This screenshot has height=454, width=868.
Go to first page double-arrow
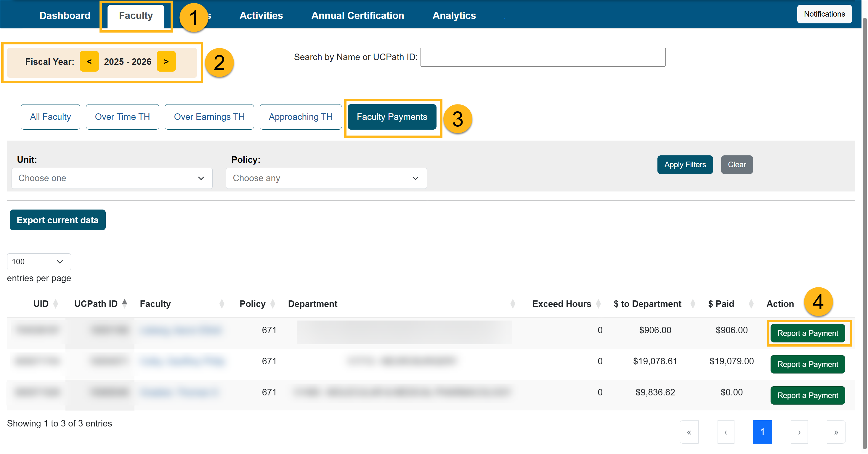689,432
